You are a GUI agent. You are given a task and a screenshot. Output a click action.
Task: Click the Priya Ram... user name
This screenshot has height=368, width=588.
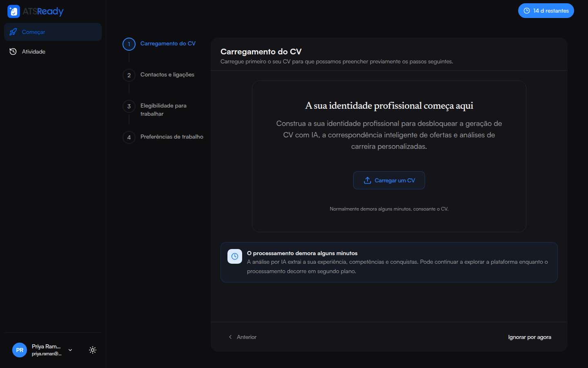pos(46,346)
